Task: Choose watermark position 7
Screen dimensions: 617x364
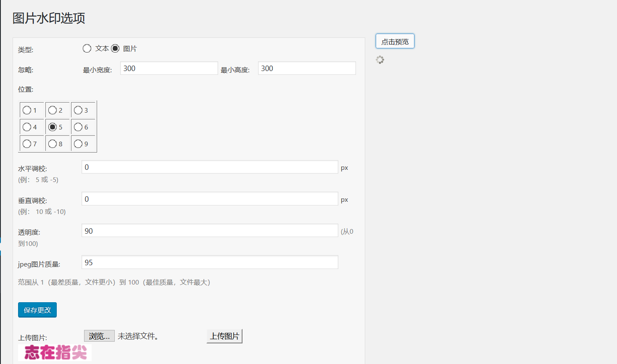Action: [27, 144]
